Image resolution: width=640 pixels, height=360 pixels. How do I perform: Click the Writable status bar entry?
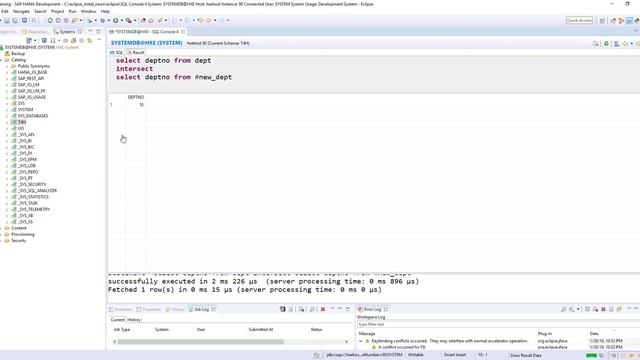point(416,355)
